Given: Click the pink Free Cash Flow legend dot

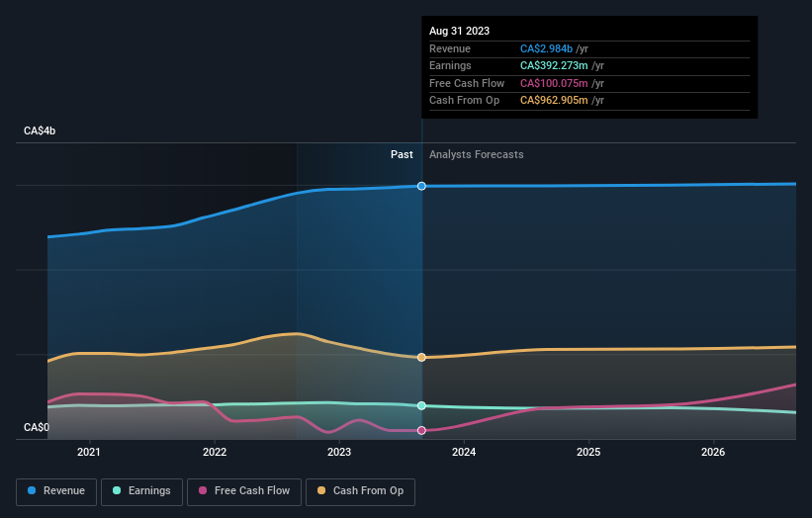Looking at the screenshot, I should [x=203, y=490].
